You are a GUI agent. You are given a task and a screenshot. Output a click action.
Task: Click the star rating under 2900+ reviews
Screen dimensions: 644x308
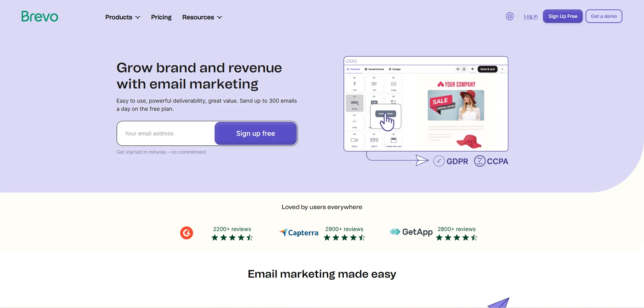coord(344,238)
